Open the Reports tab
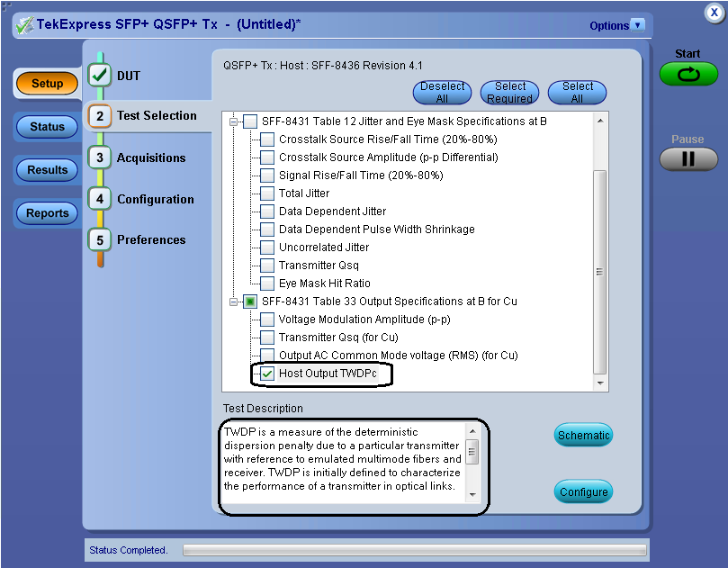This screenshot has width=728, height=568. (x=47, y=213)
